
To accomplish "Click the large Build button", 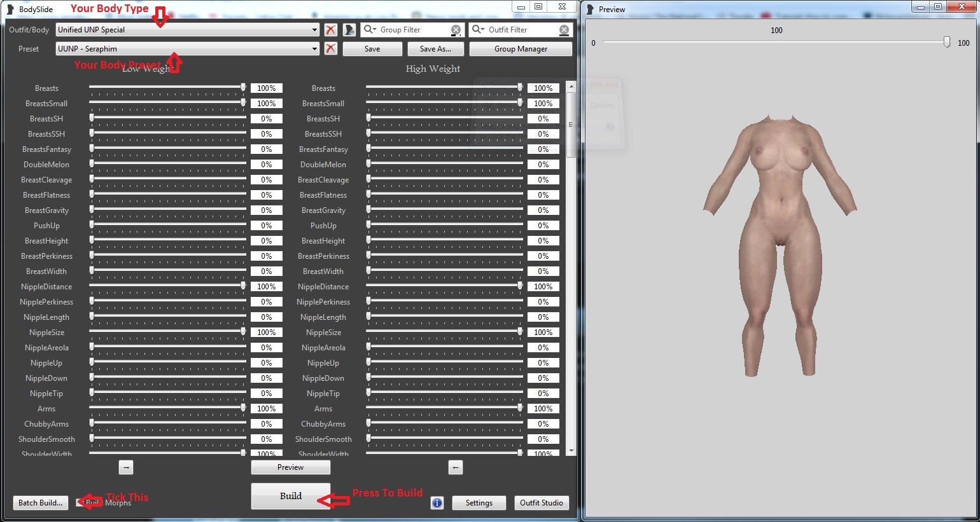I will (x=291, y=496).
